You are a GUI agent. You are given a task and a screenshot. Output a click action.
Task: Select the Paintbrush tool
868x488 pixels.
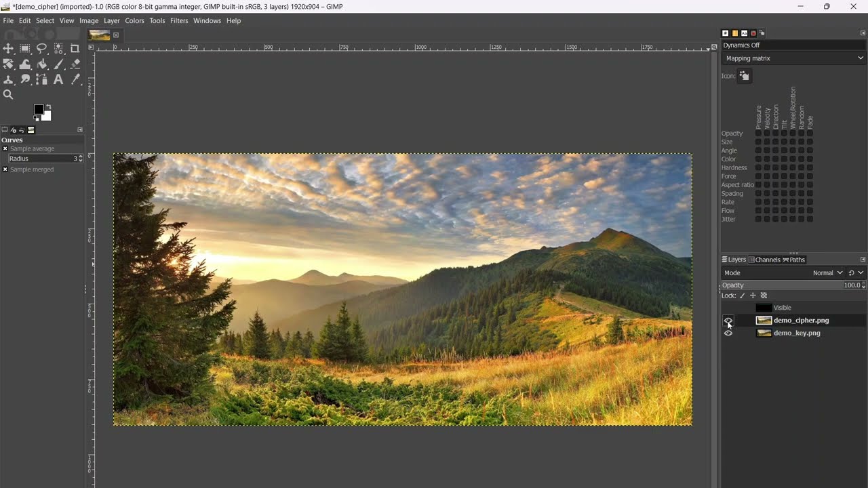[x=58, y=64]
